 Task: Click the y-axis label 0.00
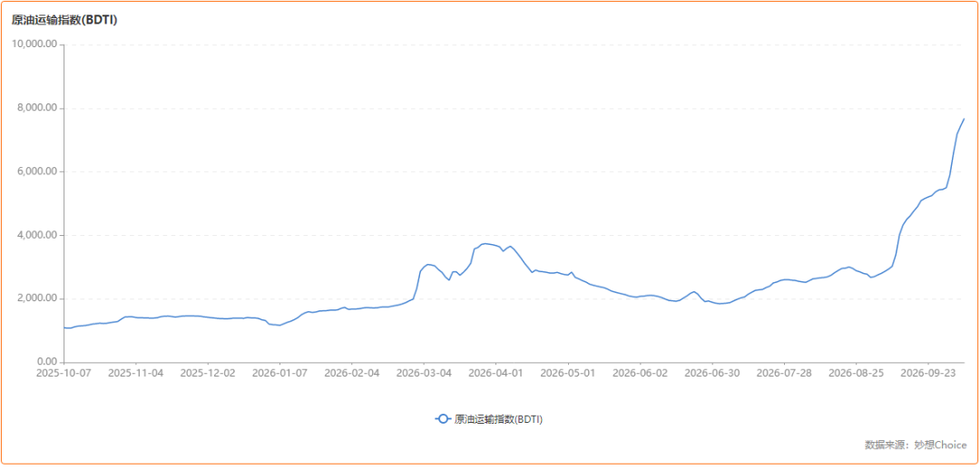46,363
